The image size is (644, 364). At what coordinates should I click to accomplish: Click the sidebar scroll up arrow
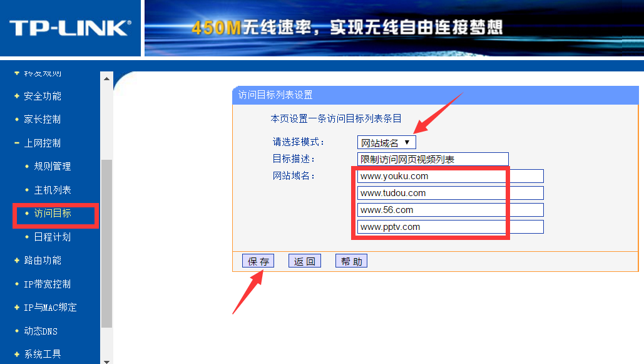tap(107, 78)
